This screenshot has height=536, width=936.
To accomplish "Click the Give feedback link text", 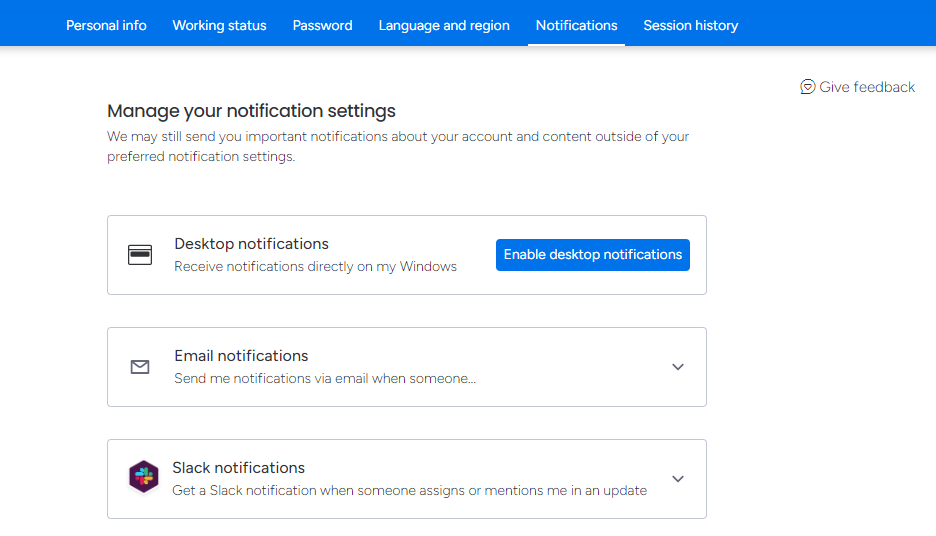I will (x=867, y=87).
